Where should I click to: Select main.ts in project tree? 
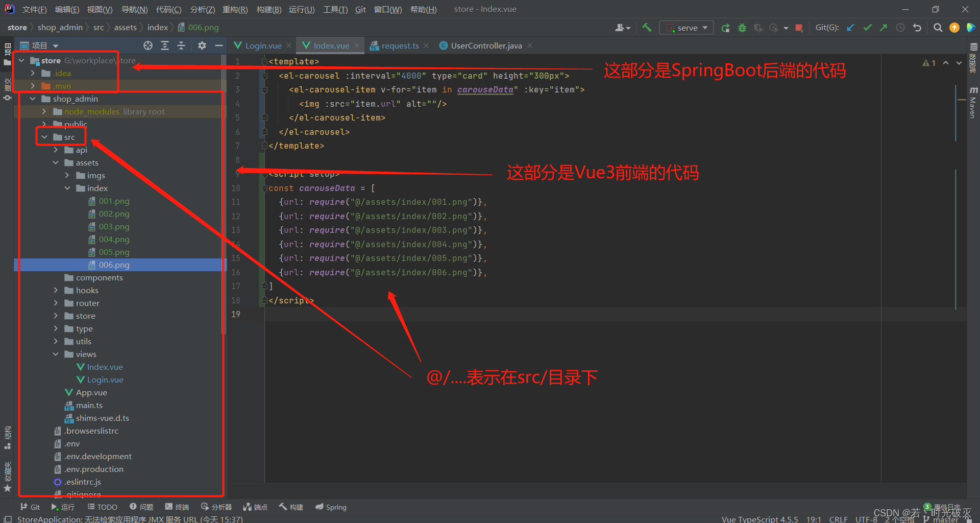[x=89, y=405]
